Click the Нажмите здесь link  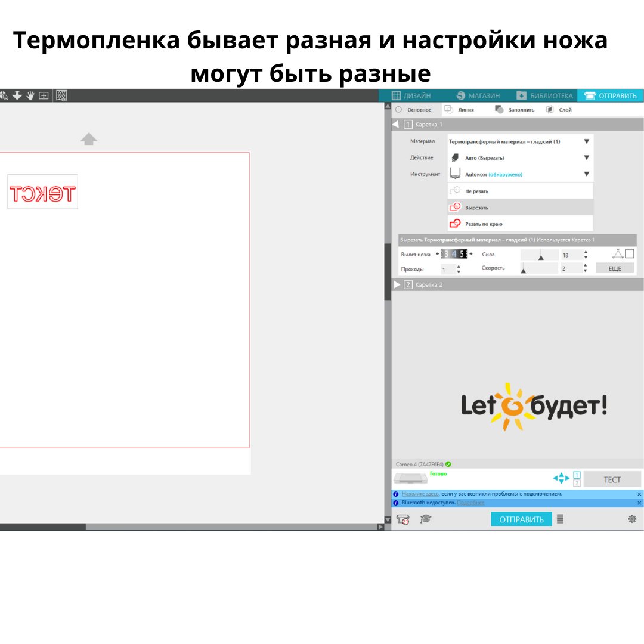click(x=420, y=494)
